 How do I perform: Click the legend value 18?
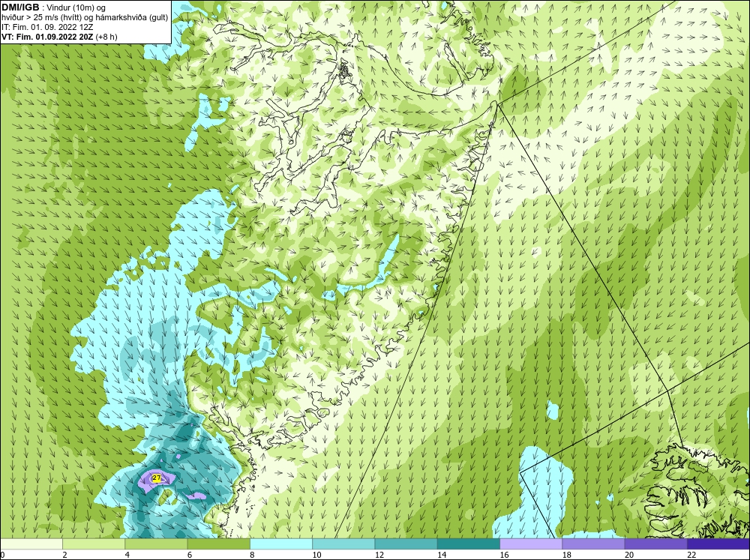point(567,555)
